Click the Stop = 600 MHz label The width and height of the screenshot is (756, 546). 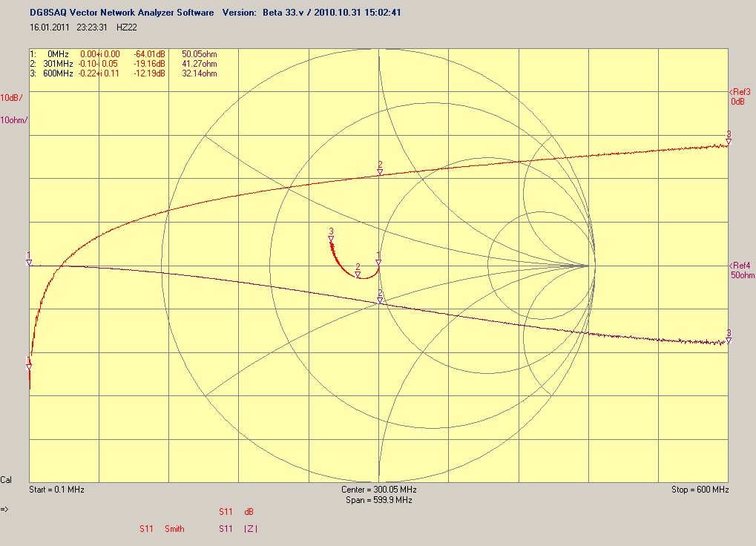(700, 490)
